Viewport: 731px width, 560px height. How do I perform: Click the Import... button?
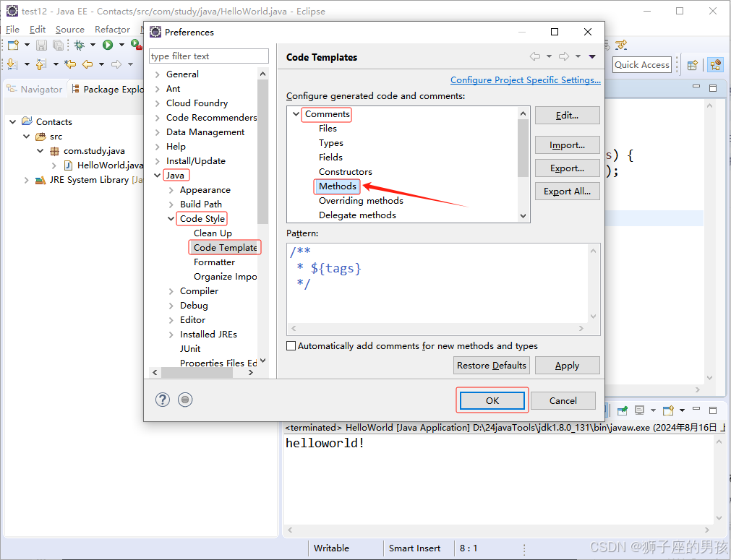[x=568, y=145]
